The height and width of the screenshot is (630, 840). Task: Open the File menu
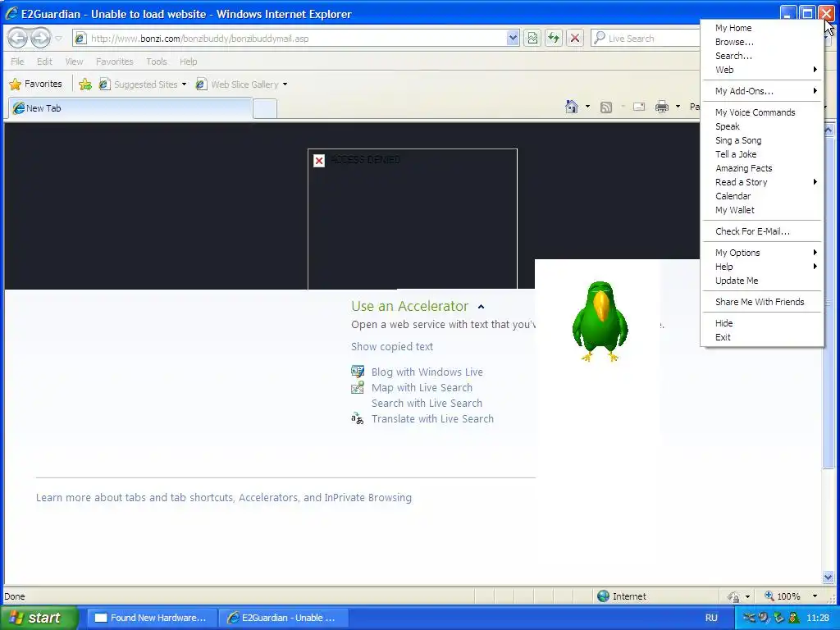pos(17,62)
